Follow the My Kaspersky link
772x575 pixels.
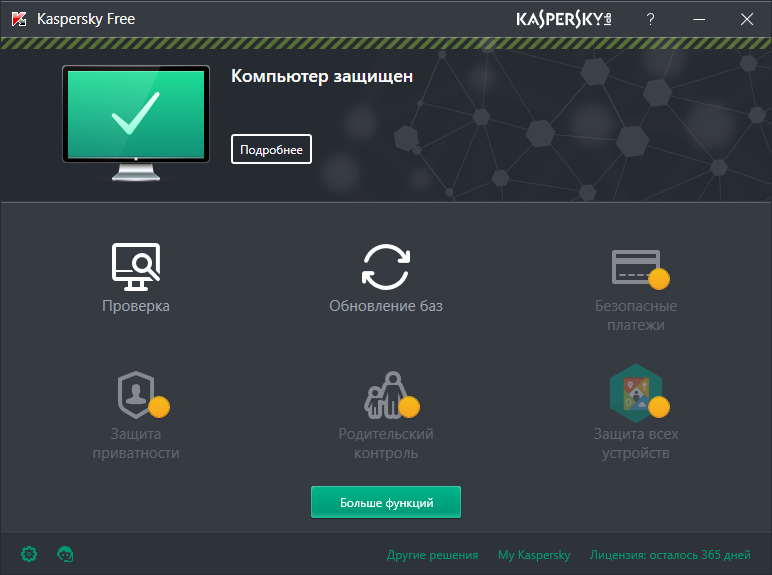pyautogui.click(x=534, y=555)
